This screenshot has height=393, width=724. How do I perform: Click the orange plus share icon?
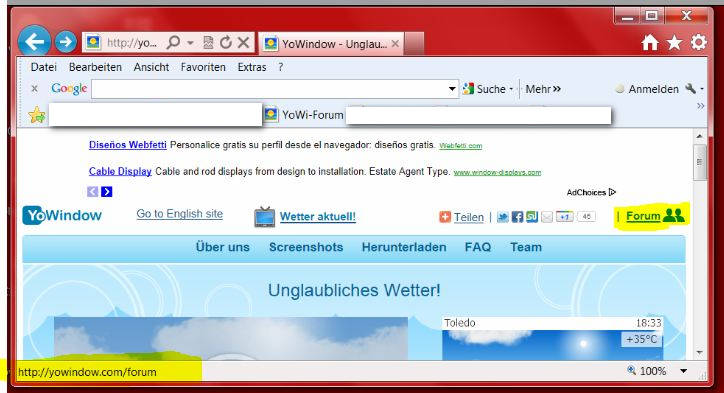(445, 217)
